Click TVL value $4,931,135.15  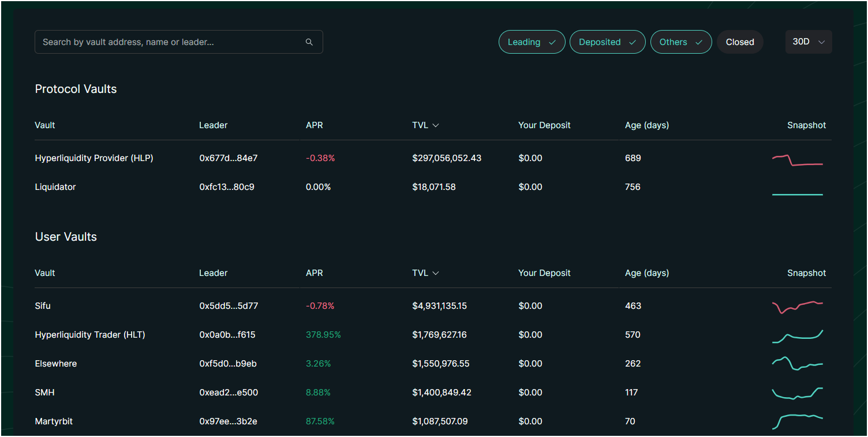point(440,306)
